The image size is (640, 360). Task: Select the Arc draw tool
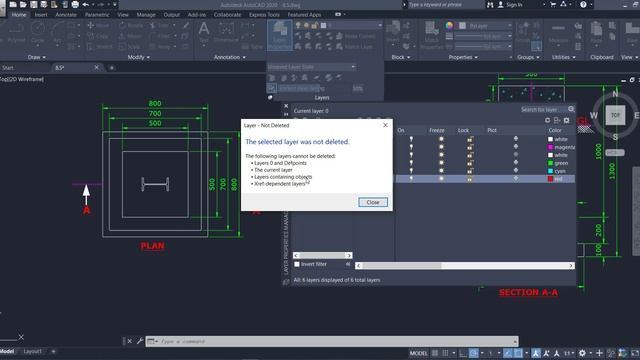[x=58, y=33]
